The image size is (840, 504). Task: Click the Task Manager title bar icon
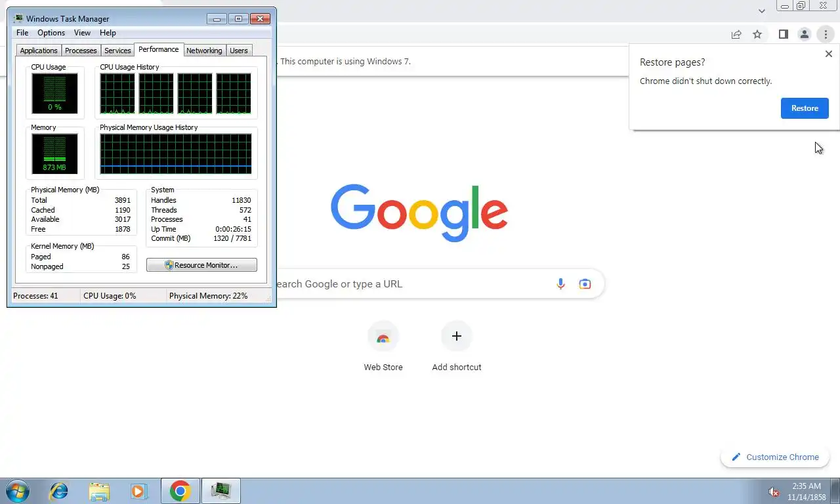click(x=18, y=18)
